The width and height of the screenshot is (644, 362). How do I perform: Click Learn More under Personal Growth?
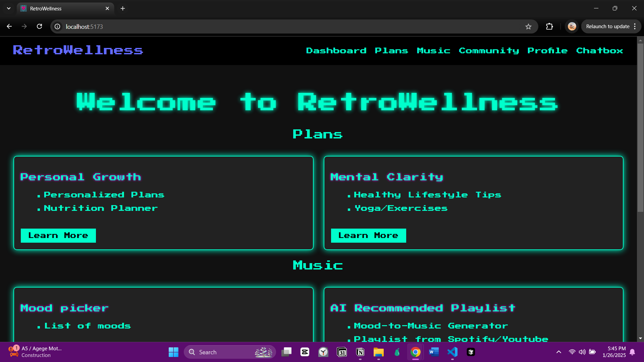point(58,236)
